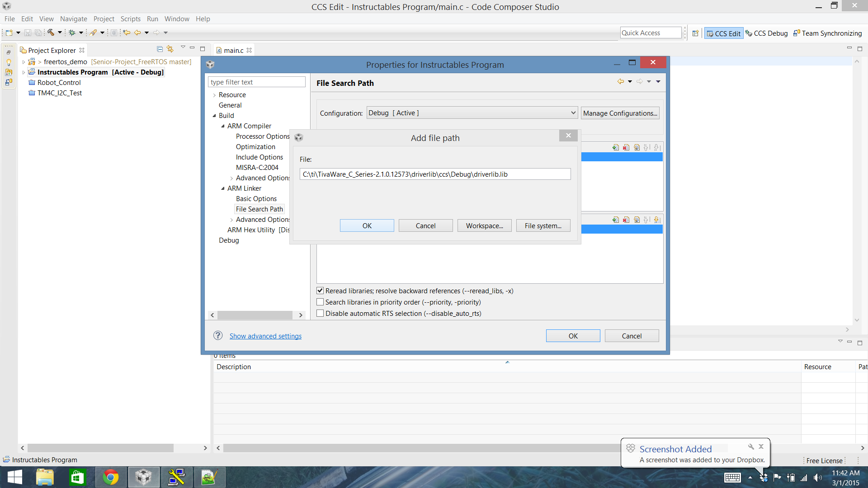Enable Search libraries in priority order
This screenshot has height=488, width=868.
320,302
